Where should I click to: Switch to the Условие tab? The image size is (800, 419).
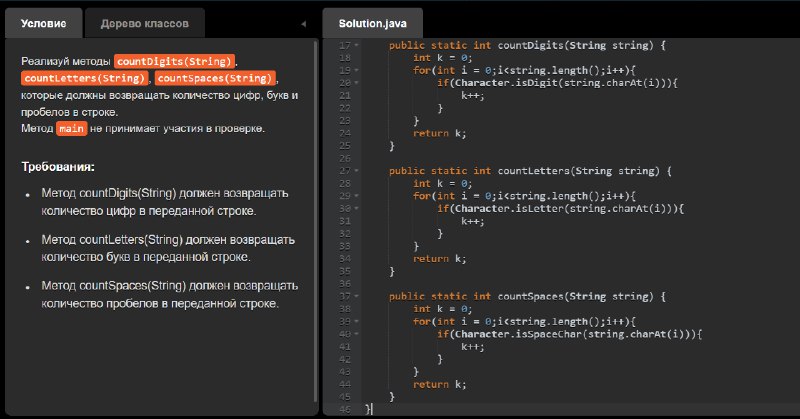pos(43,23)
